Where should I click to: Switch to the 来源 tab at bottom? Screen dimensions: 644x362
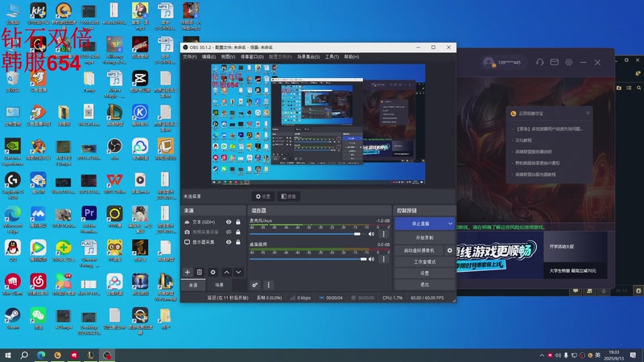[193, 285]
